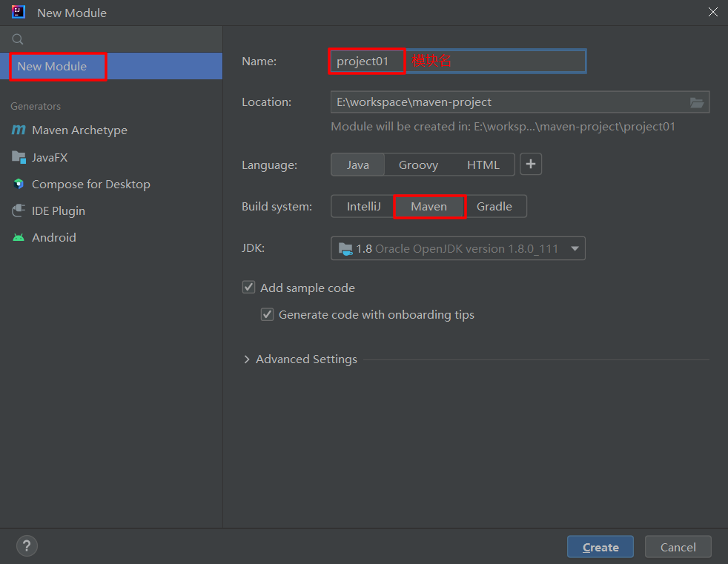Click the IDE Plugin plug icon
This screenshot has width=728, height=564.
[19, 210]
